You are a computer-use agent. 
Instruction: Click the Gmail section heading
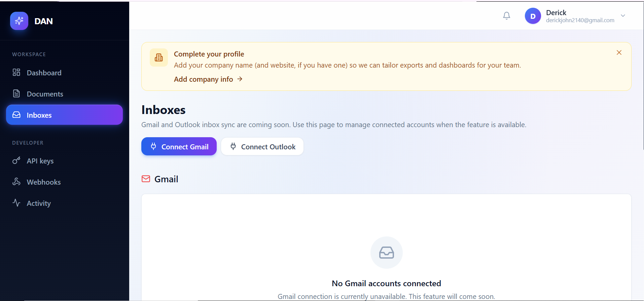pos(166,179)
